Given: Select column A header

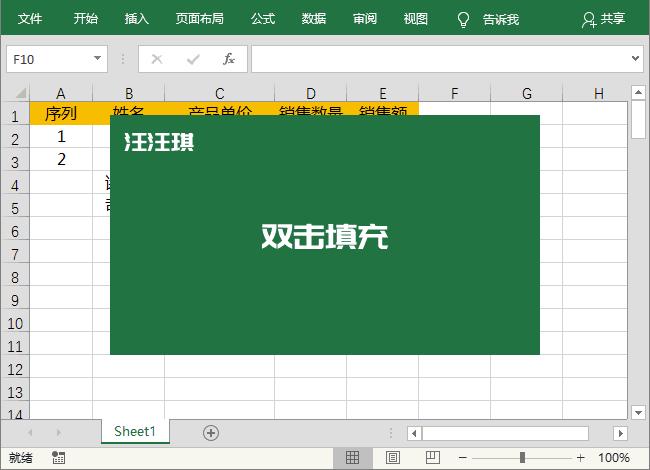Looking at the screenshot, I should point(61,93).
